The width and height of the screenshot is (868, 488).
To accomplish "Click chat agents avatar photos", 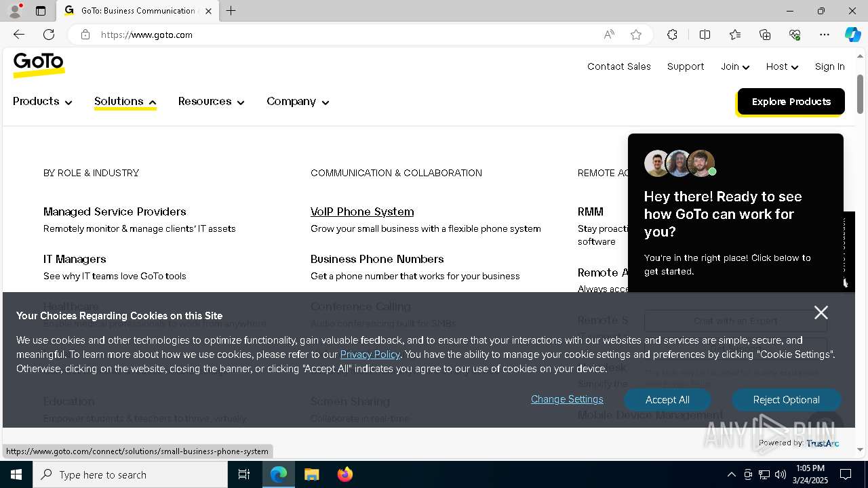I will click(679, 163).
